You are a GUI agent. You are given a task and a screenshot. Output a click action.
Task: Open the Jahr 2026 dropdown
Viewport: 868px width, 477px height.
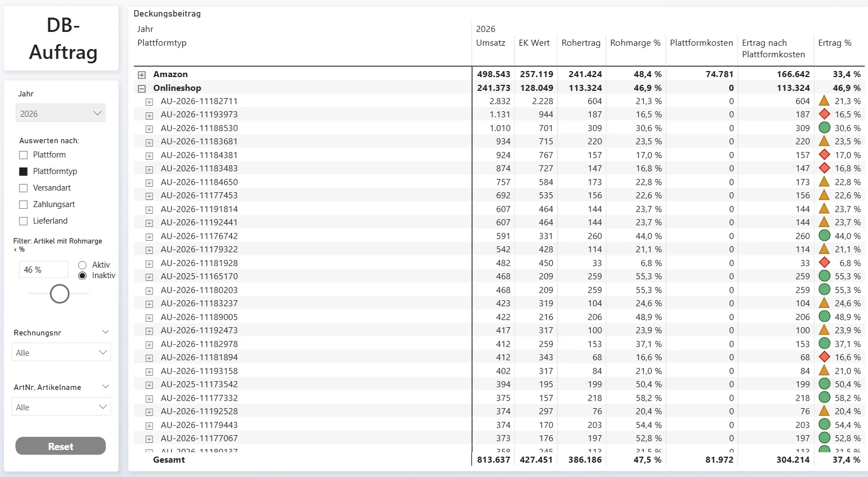(x=61, y=113)
